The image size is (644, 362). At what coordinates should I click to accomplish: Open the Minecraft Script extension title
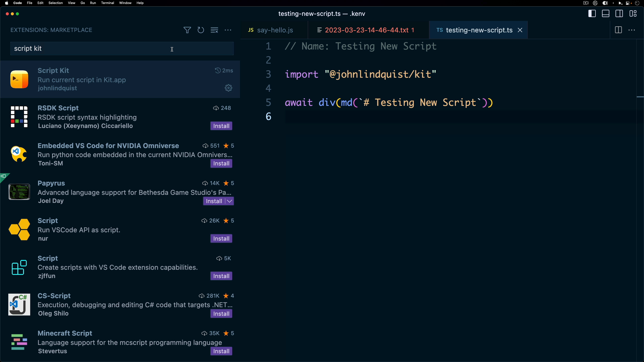(x=65, y=333)
